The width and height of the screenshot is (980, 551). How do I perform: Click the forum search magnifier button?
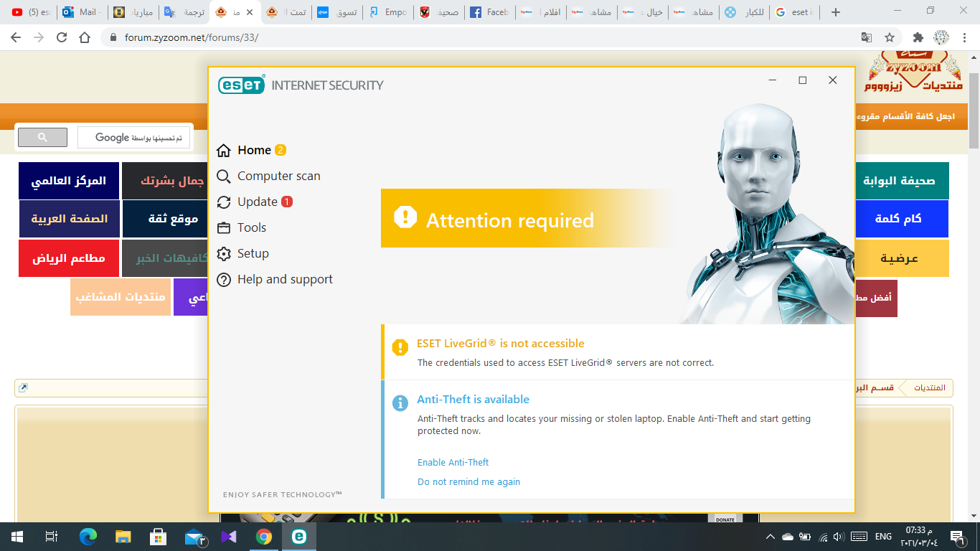click(42, 138)
